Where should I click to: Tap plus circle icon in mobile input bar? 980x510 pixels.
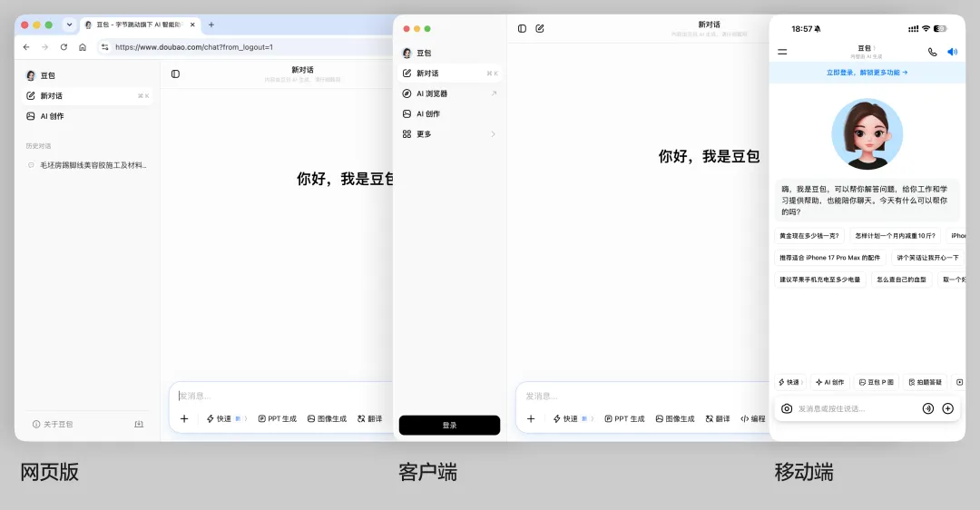pos(947,408)
